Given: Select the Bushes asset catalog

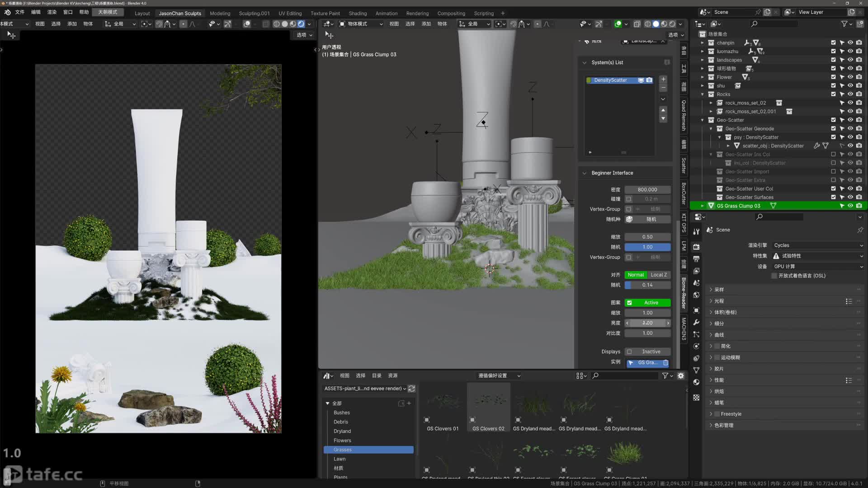Looking at the screenshot, I should coord(341,413).
